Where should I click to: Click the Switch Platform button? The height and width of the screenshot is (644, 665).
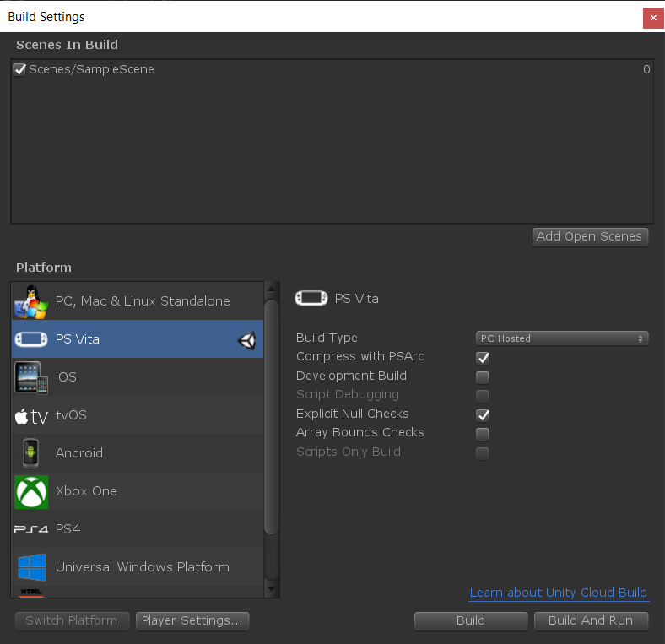[x=72, y=620]
